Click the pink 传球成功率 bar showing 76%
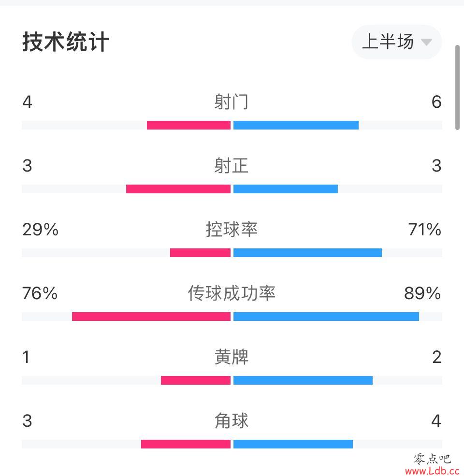This screenshot has width=464, height=476. point(151,317)
